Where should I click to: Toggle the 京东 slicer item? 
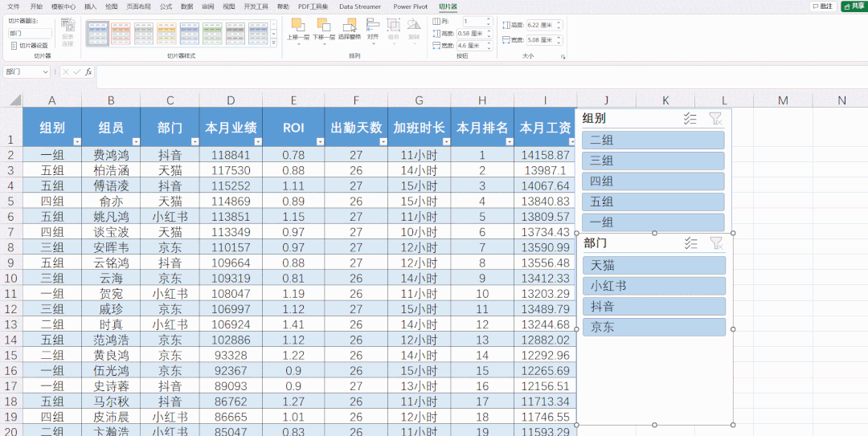[653, 327]
